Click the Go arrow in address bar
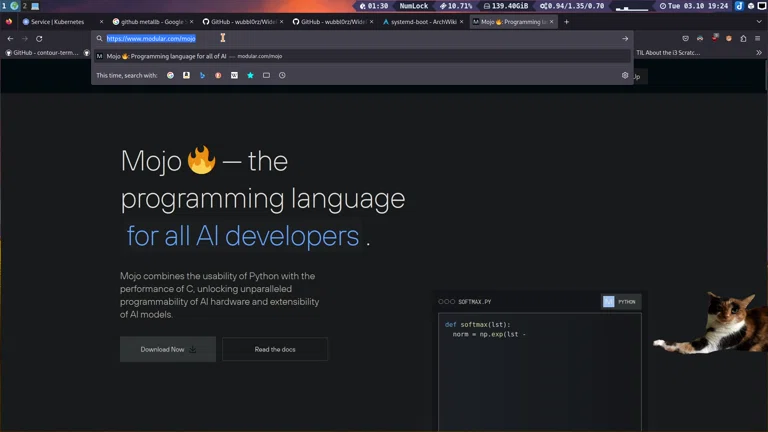Screen dimensions: 768x432 [625, 39]
